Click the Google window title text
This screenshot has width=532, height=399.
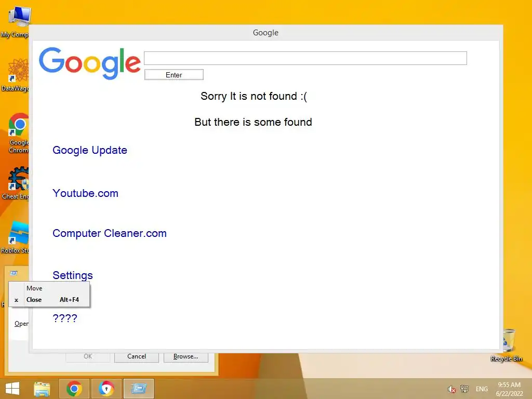[x=265, y=33]
